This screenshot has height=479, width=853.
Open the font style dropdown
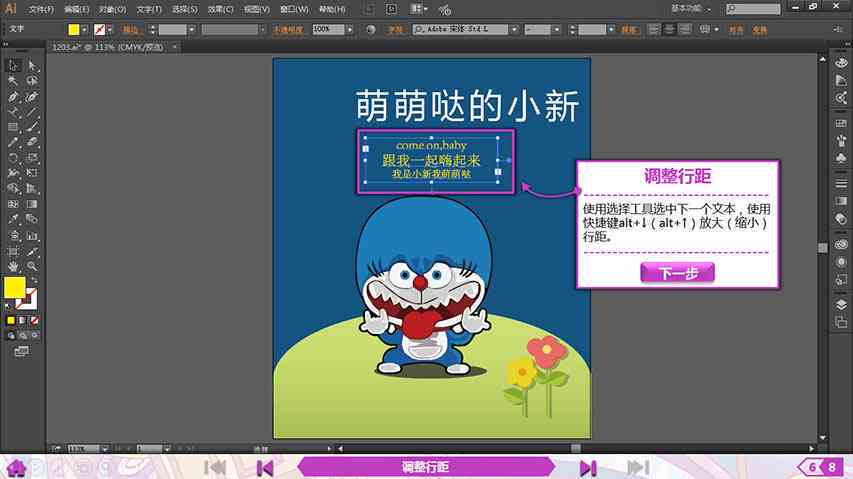(556, 29)
